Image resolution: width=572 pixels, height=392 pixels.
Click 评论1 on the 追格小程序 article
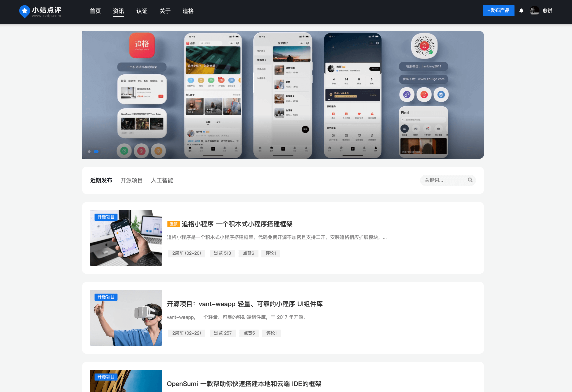click(x=271, y=253)
